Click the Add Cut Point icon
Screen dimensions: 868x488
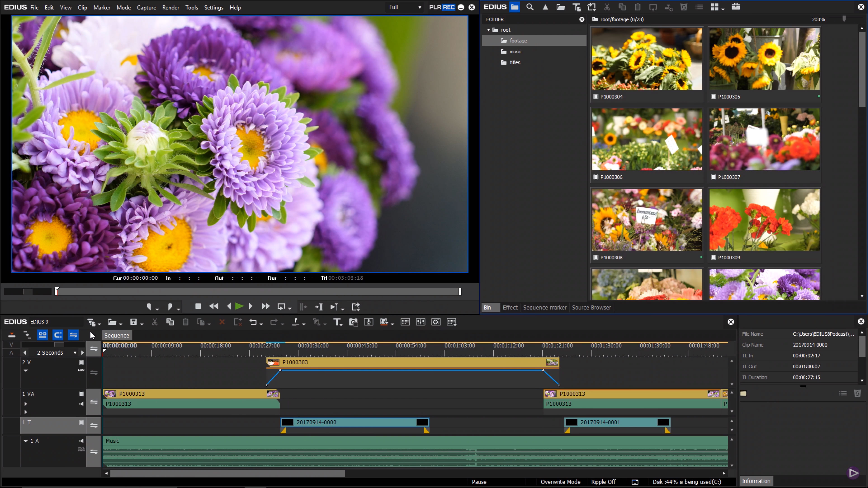tap(295, 322)
